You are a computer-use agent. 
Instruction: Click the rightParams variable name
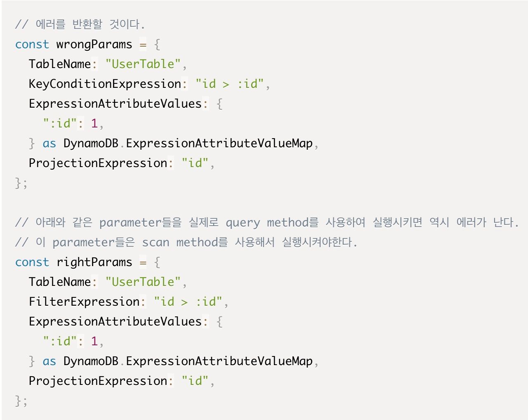94,262
